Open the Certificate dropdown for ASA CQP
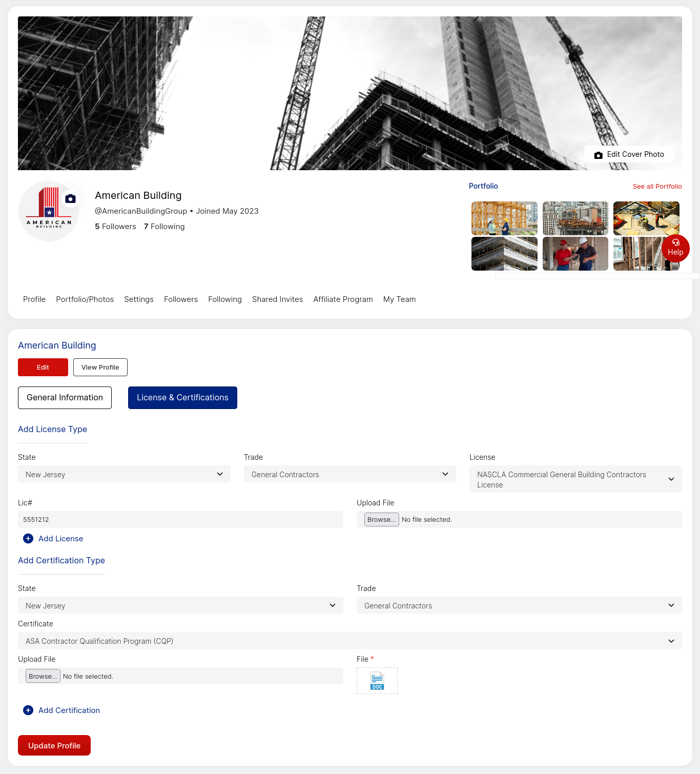Image resolution: width=700 pixels, height=774 pixels. [349, 641]
